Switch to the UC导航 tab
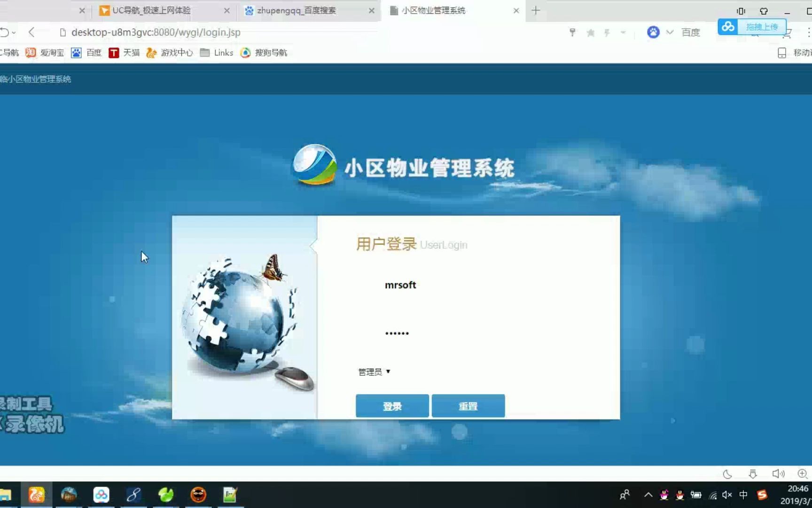The width and height of the screenshot is (812, 508). pyautogui.click(x=149, y=10)
